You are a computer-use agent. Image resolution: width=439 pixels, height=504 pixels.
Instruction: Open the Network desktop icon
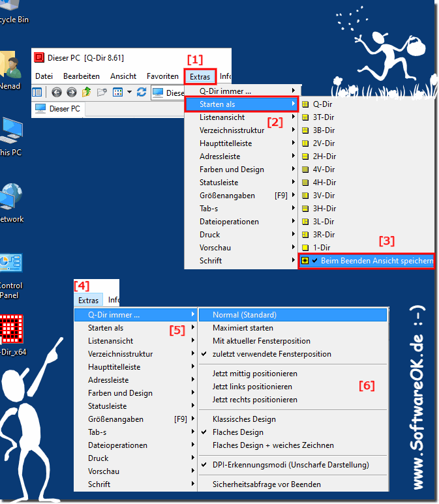(12, 203)
